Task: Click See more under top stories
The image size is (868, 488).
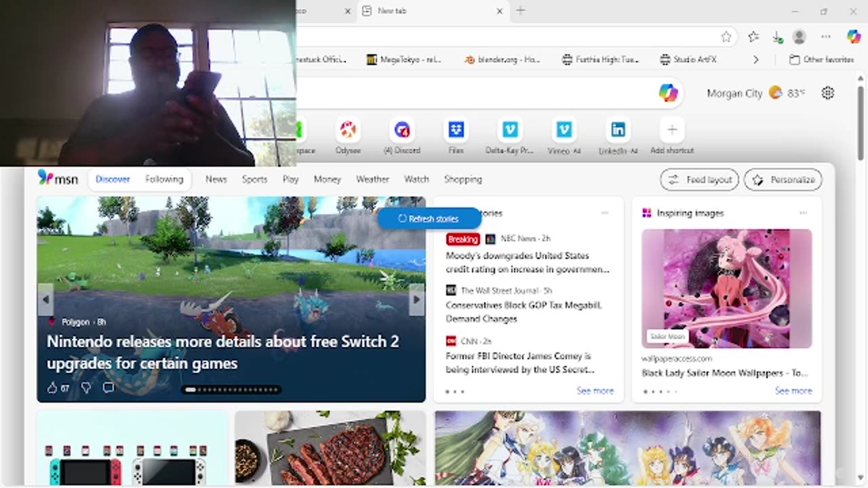Action: [595, 391]
